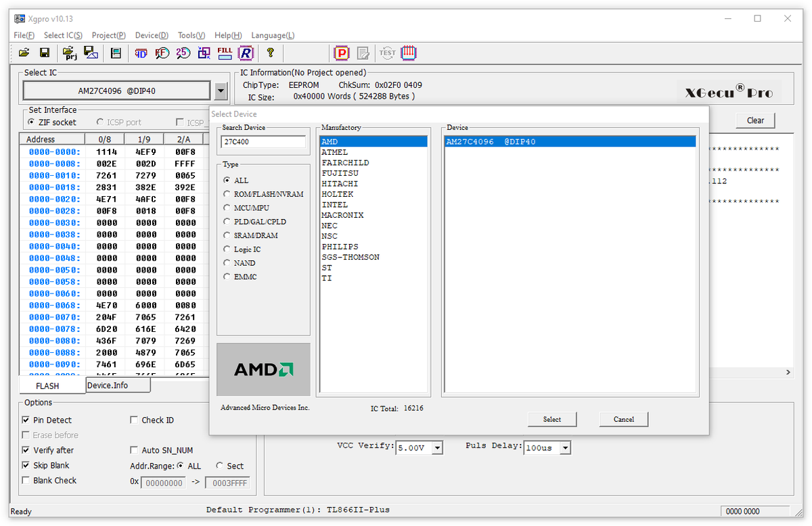
Task: Expand the Select IC dropdown arrow
Action: tap(221, 91)
